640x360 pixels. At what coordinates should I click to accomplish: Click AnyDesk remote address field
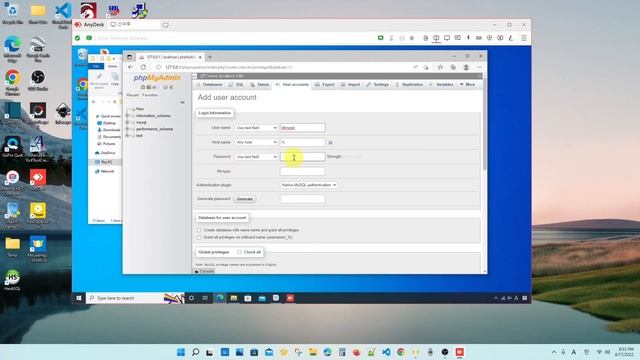[x=233, y=38]
